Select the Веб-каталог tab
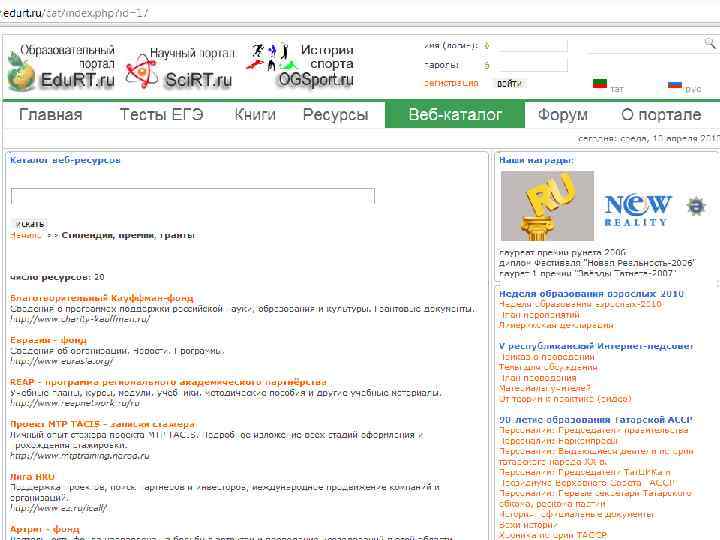 point(455,114)
